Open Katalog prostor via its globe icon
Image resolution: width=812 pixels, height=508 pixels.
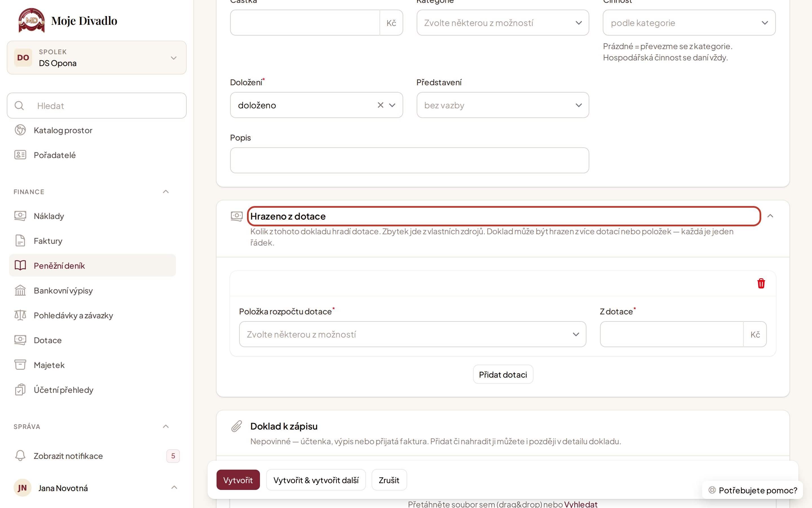pyautogui.click(x=20, y=130)
